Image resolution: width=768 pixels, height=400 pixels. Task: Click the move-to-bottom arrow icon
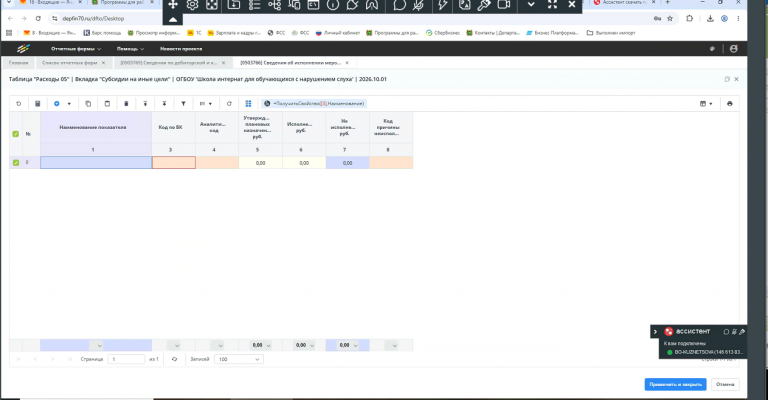pos(165,104)
